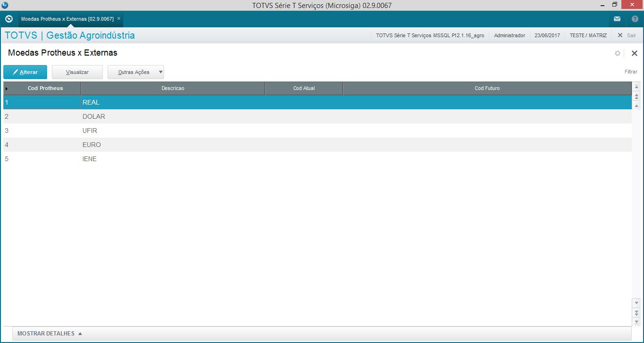Click page-down double arrow in scrollbar
Image resolution: width=644 pixels, height=343 pixels.
(636, 312)
